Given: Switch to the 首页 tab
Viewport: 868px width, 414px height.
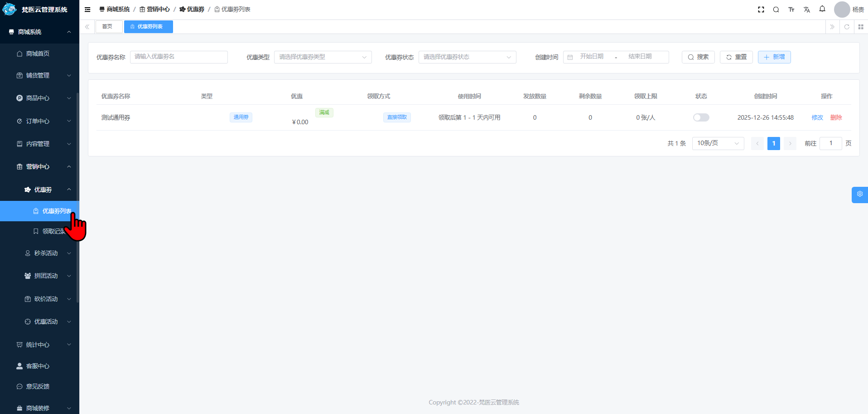Looking at the screenshot, I should coord(108,27).
